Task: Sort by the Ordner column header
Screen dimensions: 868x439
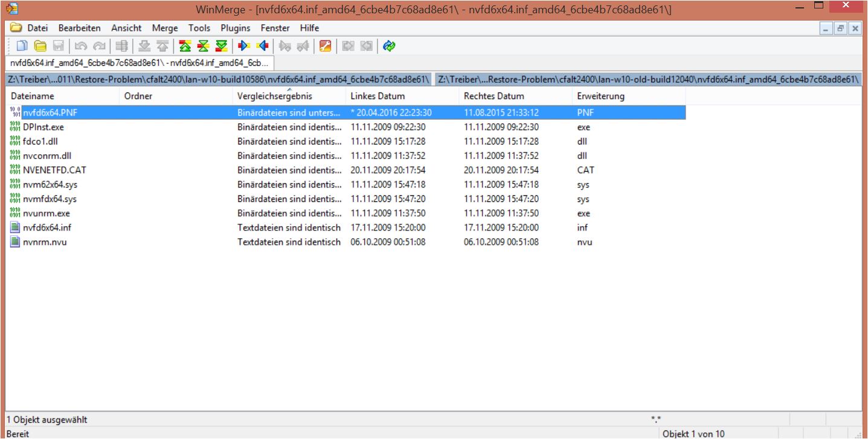Action: 176,96
